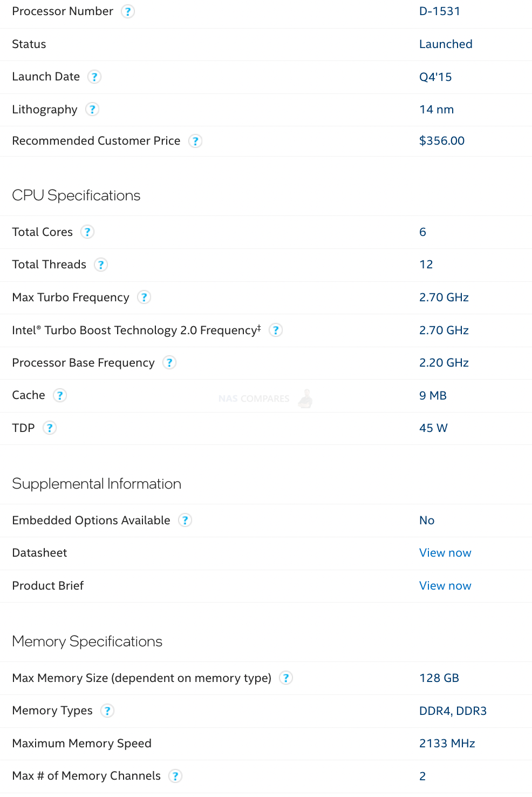This screenshot has width=532, height=797.
Task: Open the Total Threads info icon
Action: pyautogui.click(x=101, y=265)
